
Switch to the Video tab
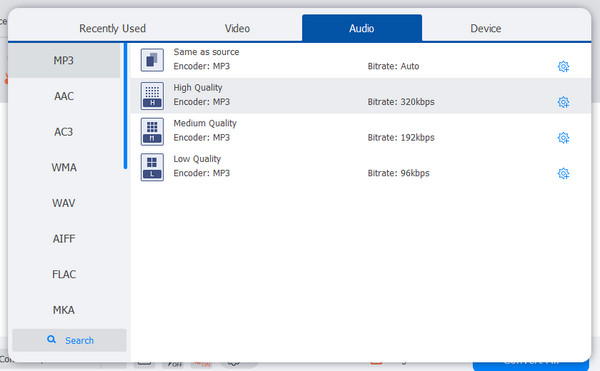237,28
